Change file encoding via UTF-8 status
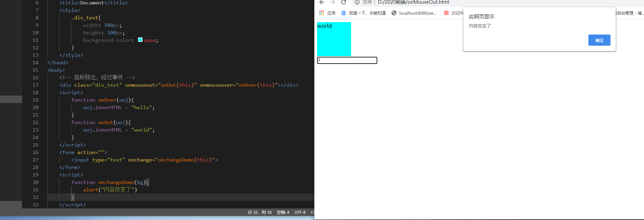Viewport: 644px width, 220px height. [300, 212]
